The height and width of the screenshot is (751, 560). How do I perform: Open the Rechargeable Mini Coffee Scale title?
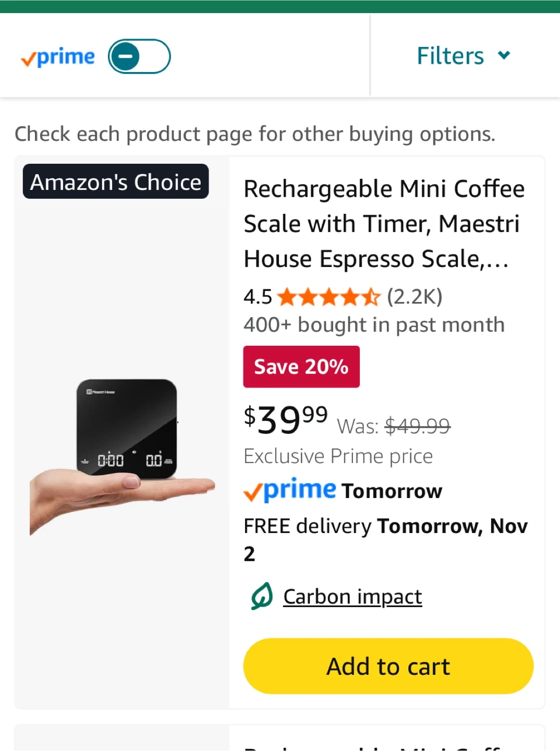click(384, 224)
